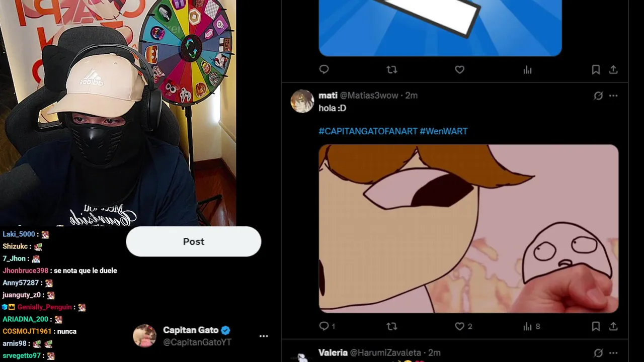Like the top blue image post

459,70
